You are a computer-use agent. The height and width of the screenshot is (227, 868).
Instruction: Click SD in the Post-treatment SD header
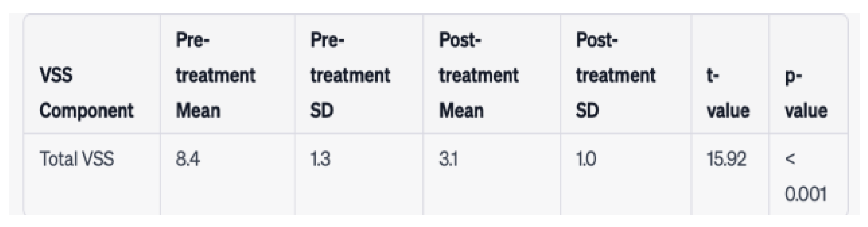[x=587, y=111]
